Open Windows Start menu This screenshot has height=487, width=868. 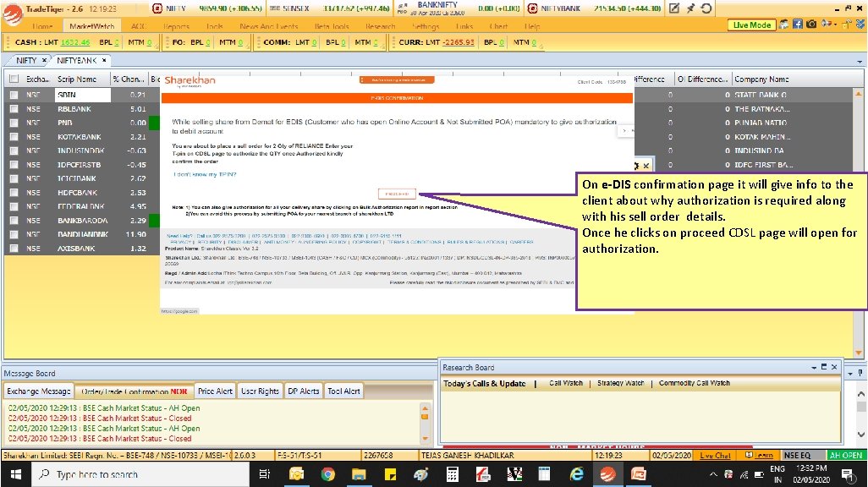(15, 474)
